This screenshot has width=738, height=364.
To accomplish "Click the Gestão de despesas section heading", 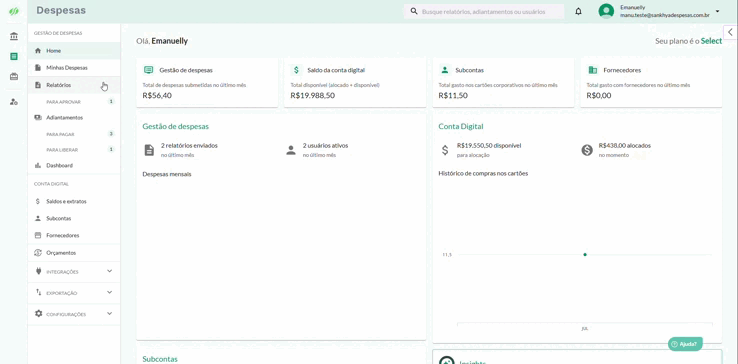I will (x=176, y=127).
